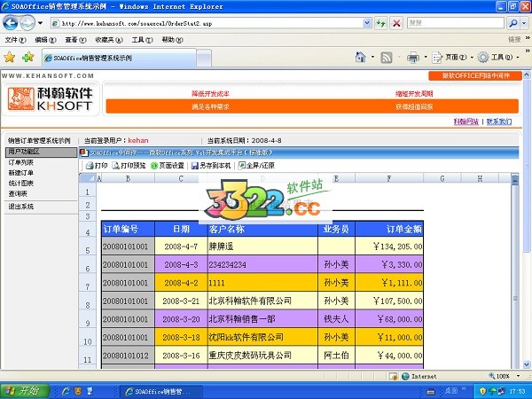Click the page scrollbar down arrow

point(526,364)
